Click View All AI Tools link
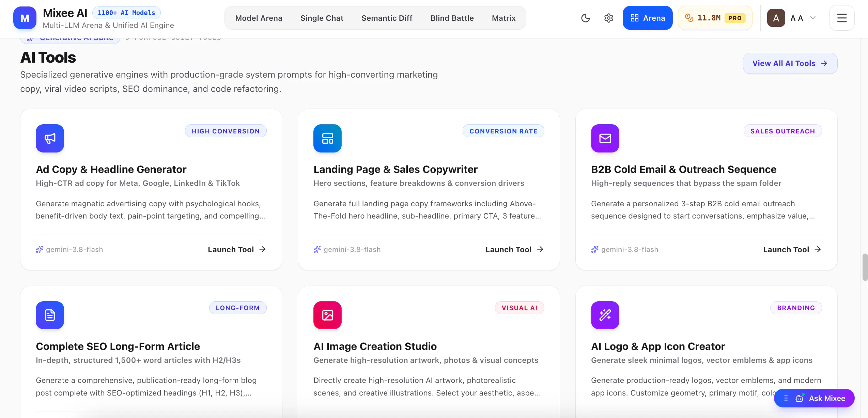Viewport: 868px width, 418px height. (x=790, y=63)
